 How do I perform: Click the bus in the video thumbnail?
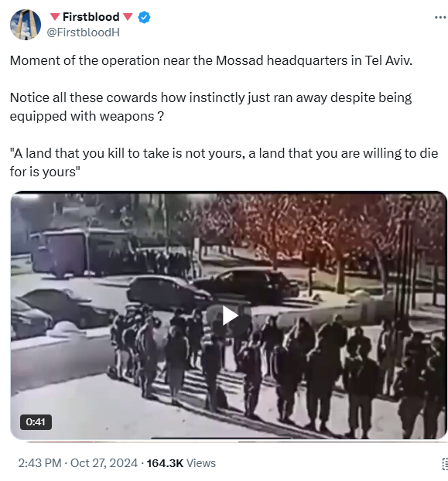81,251
